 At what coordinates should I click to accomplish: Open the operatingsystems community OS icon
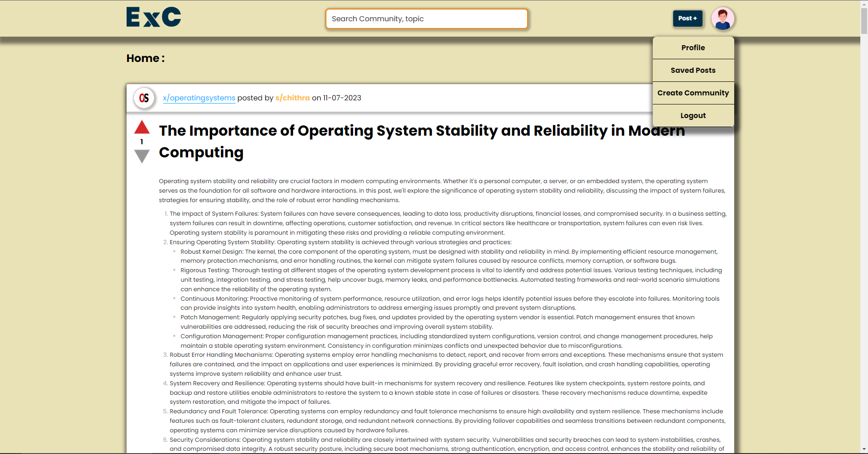point(144,98)
